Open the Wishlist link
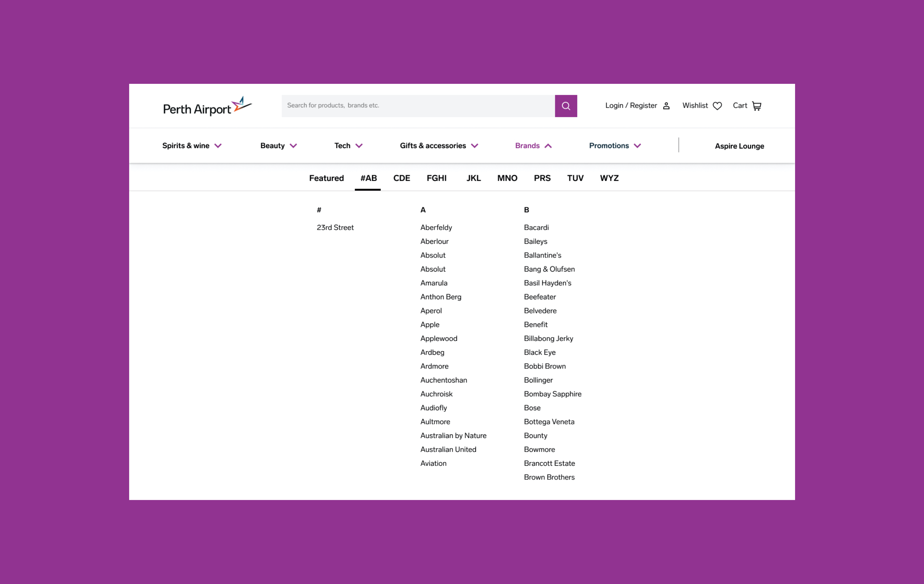Image resolution: width=924 pixels, height=584 pixels. (695, 106)
